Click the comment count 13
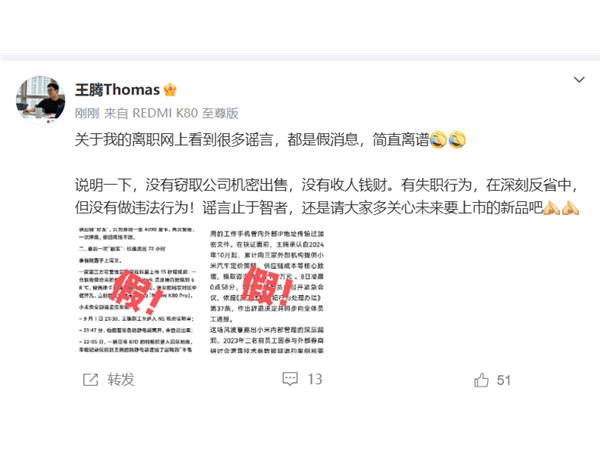The image size is (600, 450). pyautogui.click(x=315, y=379)
